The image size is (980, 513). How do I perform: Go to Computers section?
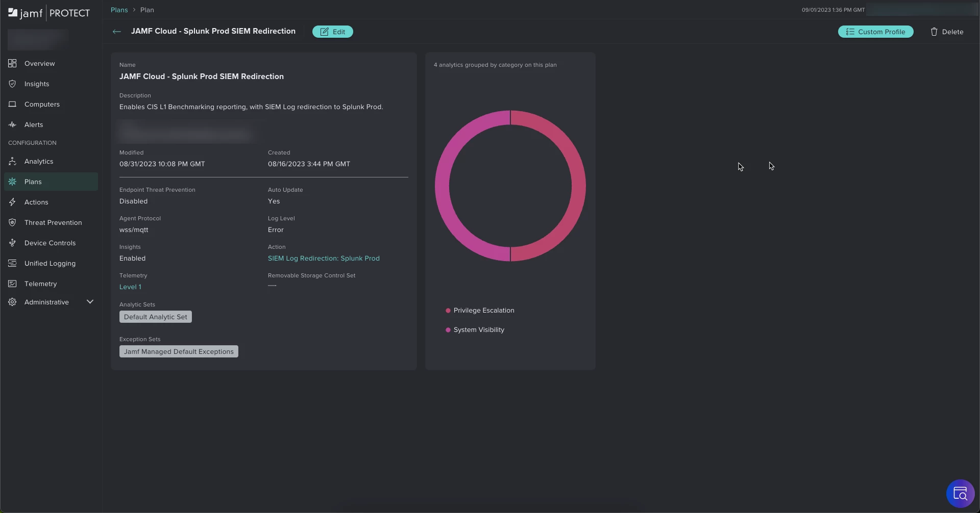42,104
